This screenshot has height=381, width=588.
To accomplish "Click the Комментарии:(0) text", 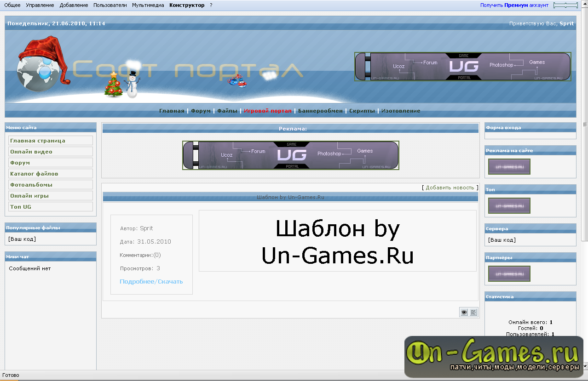I will 140,255.
